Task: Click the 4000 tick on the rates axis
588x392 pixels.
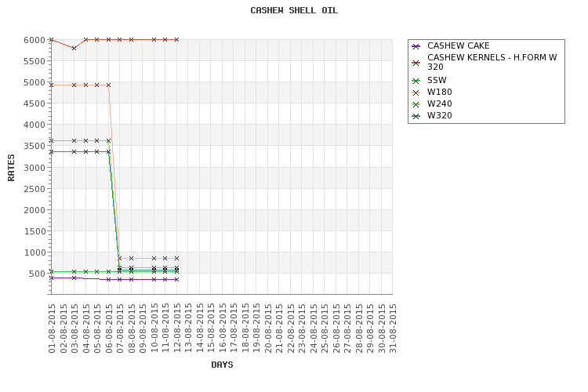Action: (x=34, y=125)
